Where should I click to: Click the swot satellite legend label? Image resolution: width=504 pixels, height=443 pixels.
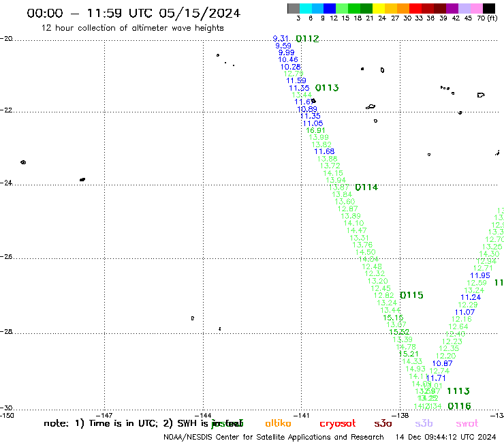pos(467,423)
